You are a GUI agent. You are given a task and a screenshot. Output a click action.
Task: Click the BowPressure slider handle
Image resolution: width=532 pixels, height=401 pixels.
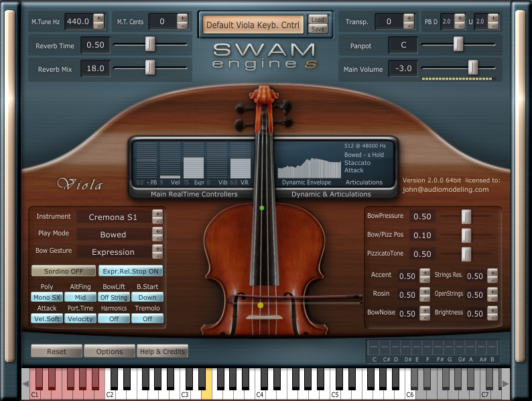pyautogui.click(x=466, y=217)
